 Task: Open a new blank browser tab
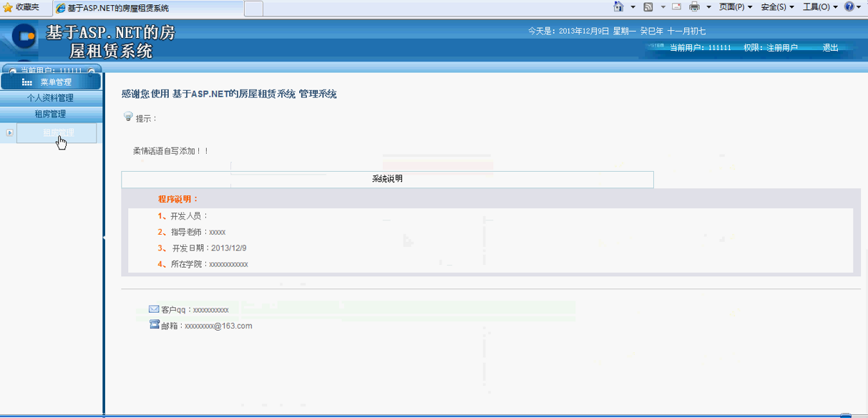[254, 9]
